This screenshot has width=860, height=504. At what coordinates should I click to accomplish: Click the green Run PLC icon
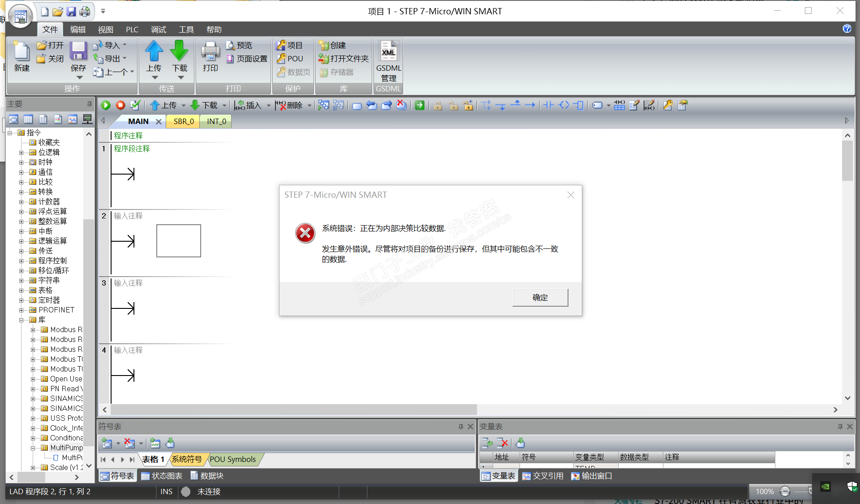click(x=106, y=105)
